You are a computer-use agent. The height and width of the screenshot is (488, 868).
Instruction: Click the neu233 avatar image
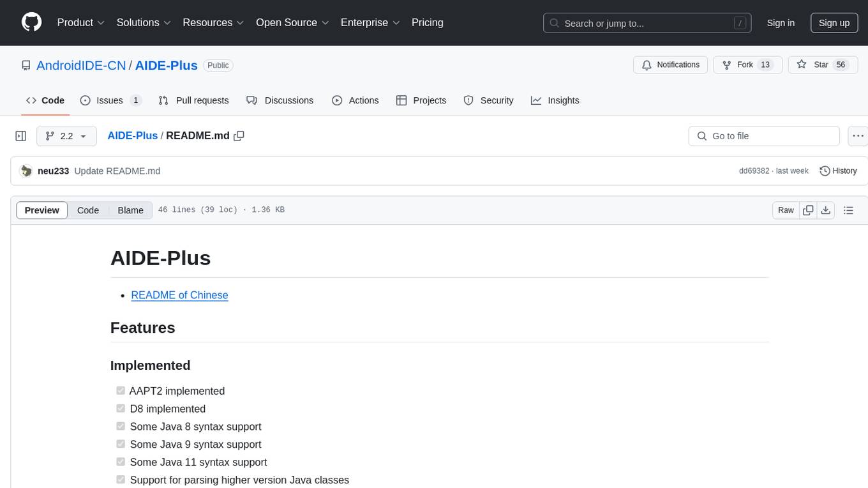point(26,171)
